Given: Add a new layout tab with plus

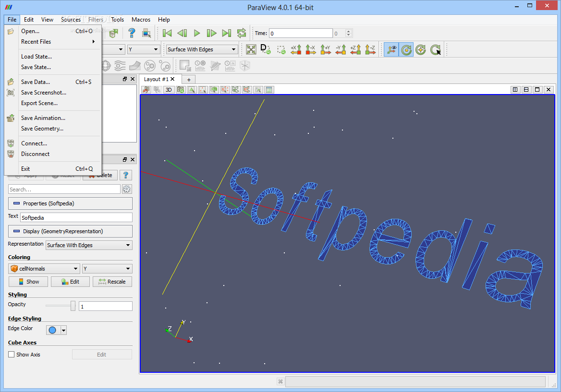Looking at the screenshot, I should (x=189, y=80).
